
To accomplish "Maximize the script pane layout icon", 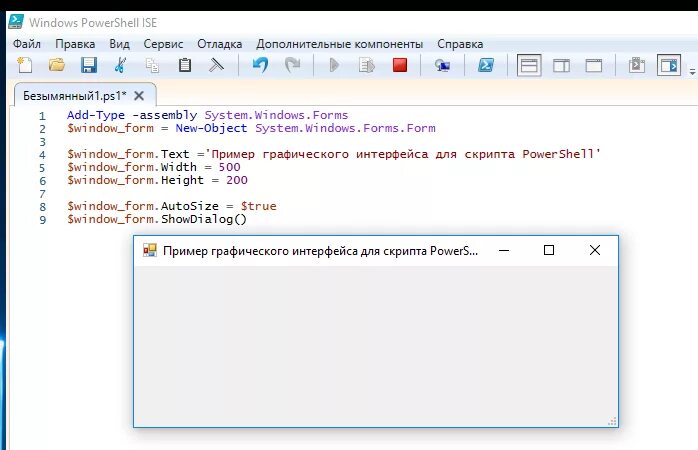I will tap(593, 66).
